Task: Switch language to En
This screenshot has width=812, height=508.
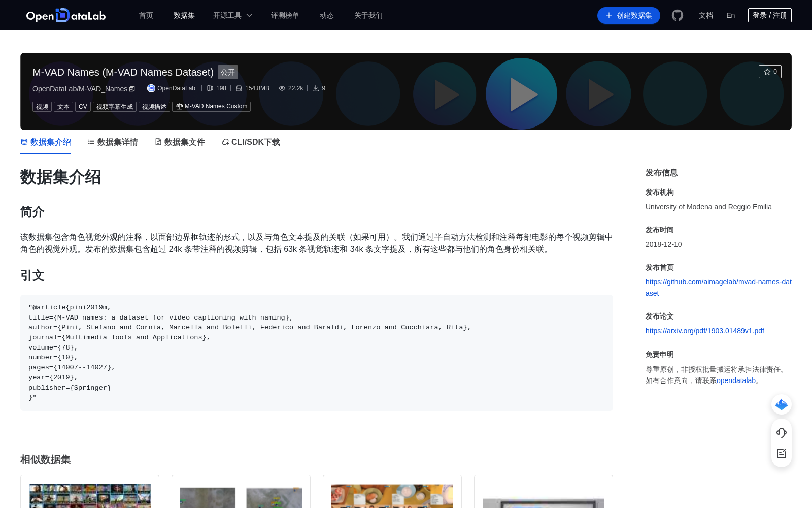Action: tap(731, 15)
